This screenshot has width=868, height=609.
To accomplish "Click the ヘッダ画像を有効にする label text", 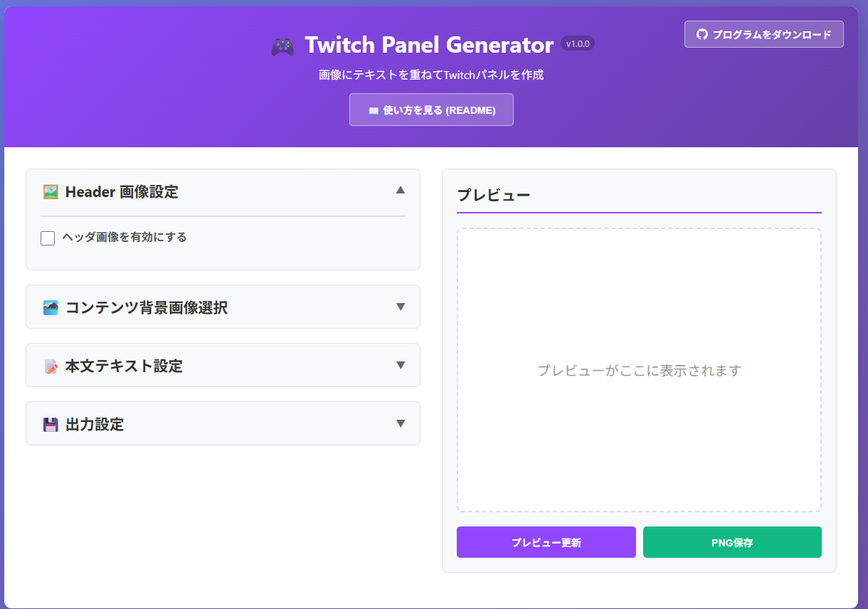I will point(125,237).
